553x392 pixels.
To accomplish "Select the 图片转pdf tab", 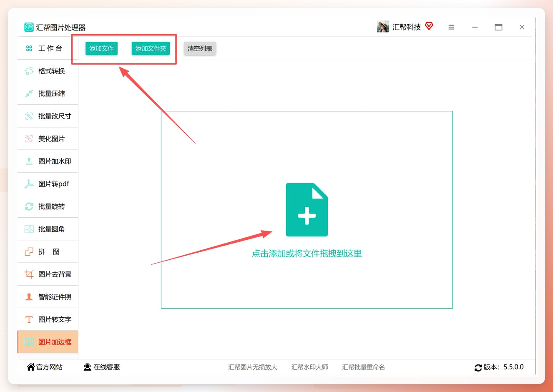I will [x=48, y=184].
